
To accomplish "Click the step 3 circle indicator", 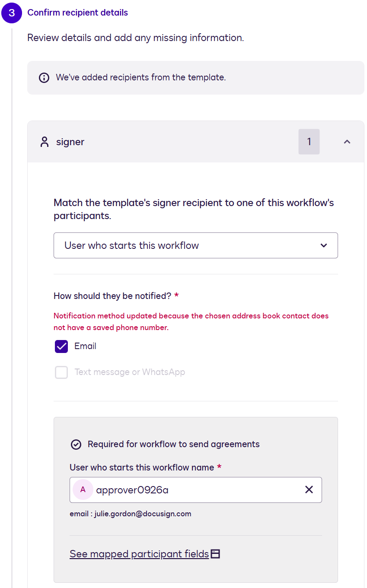I will pos(12,13).
